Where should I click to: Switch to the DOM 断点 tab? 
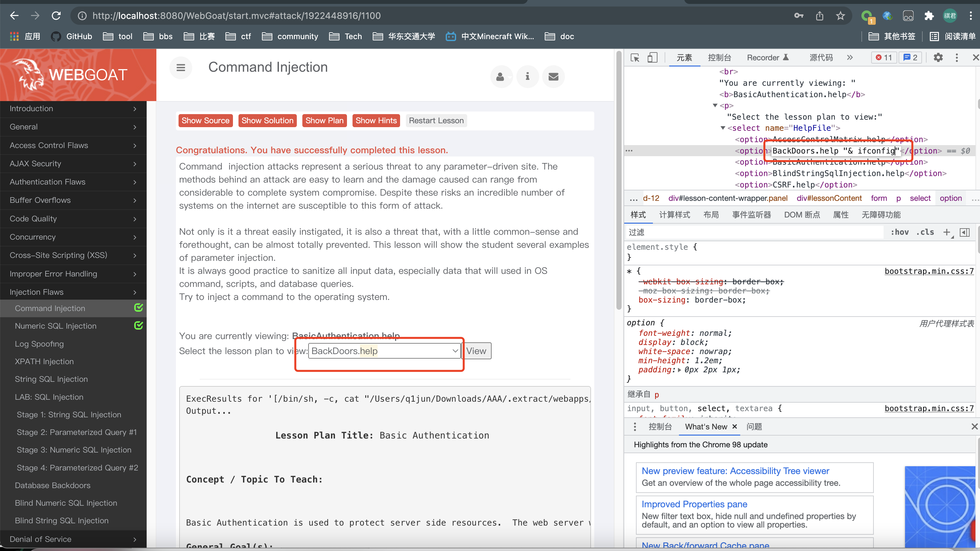point(802,215)
